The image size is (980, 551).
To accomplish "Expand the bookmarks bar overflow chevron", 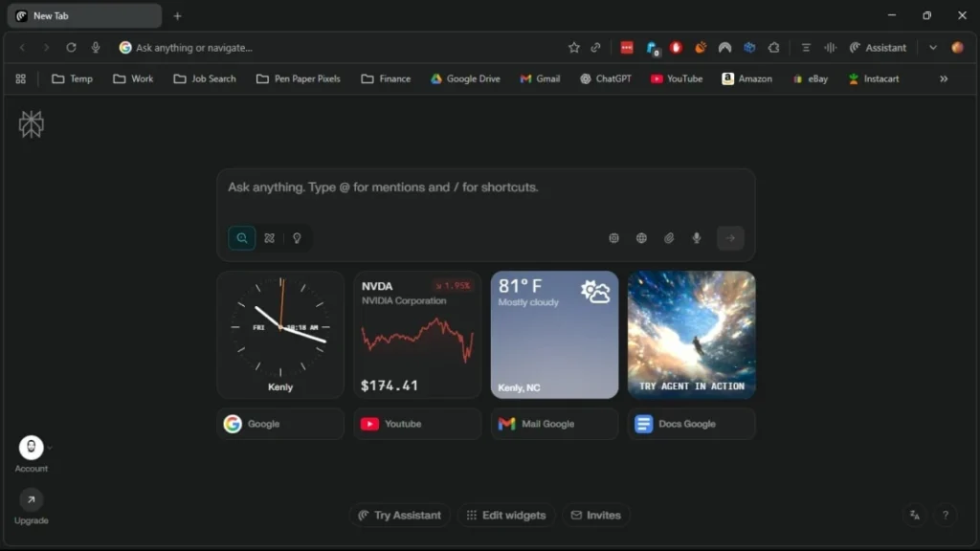I will pyautogui.click(x=945, y=78).
